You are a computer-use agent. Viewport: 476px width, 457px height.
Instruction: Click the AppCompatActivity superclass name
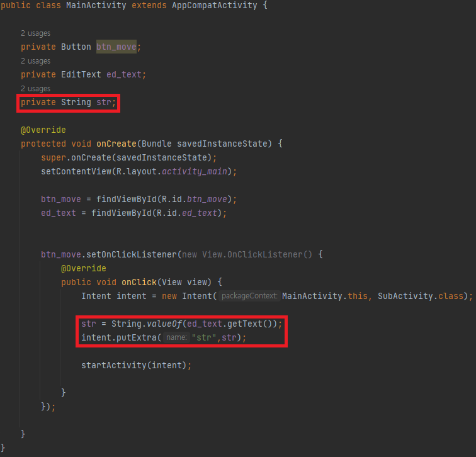pos(214,6)
